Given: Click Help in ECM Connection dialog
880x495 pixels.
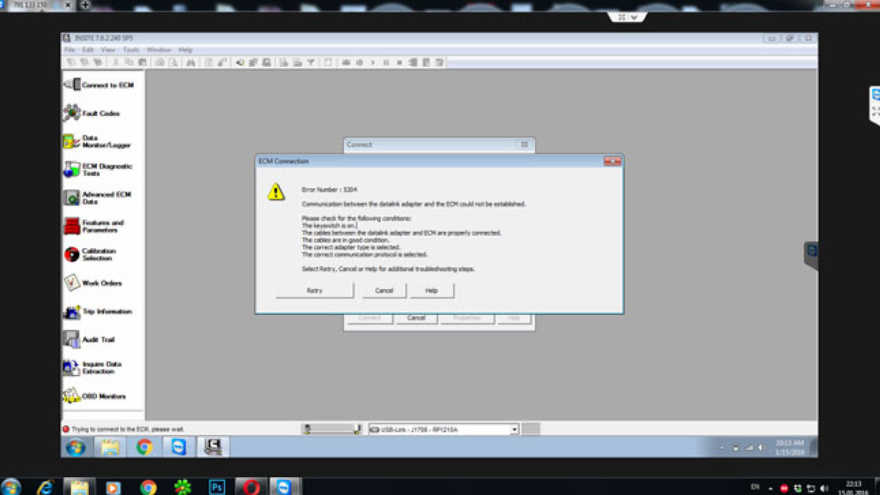Looking at the screenshot, I should (432, 290).
